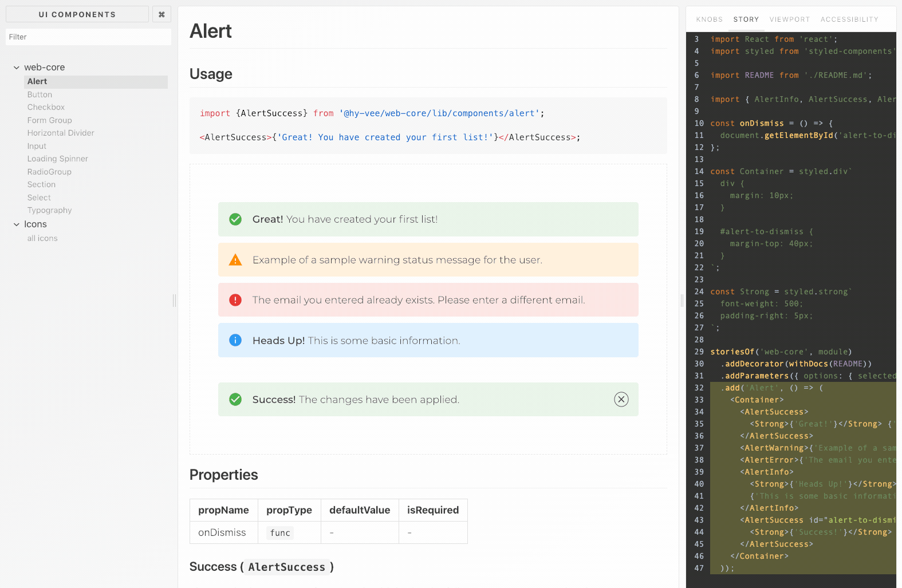Click the func propType code tag

pos(280,533)
